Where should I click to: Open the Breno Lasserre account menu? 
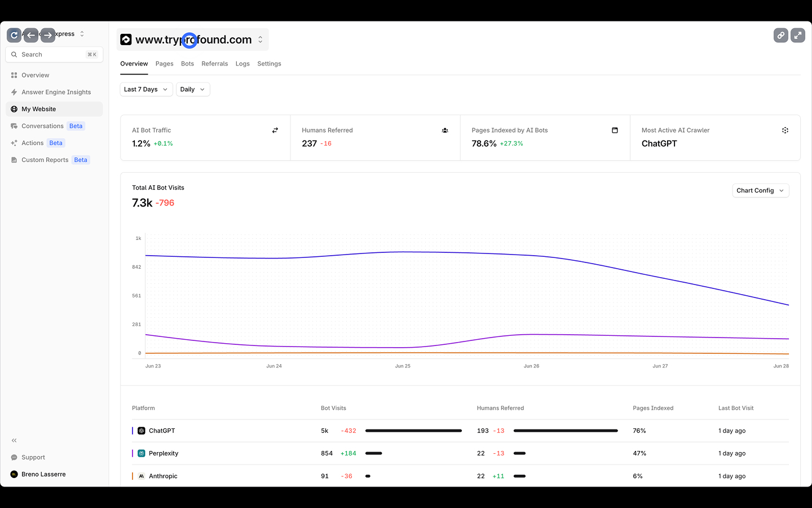click(x=54, y=474)
